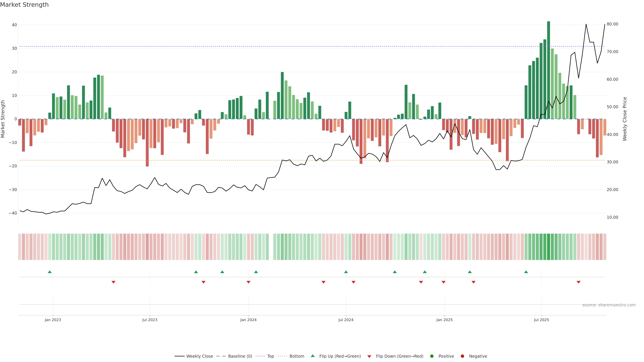Click the deepest red bar near Jul 2023
Image resolution: width=644 pixels, height=362 pixels.
pyautogui.click(x=147, y=142)
